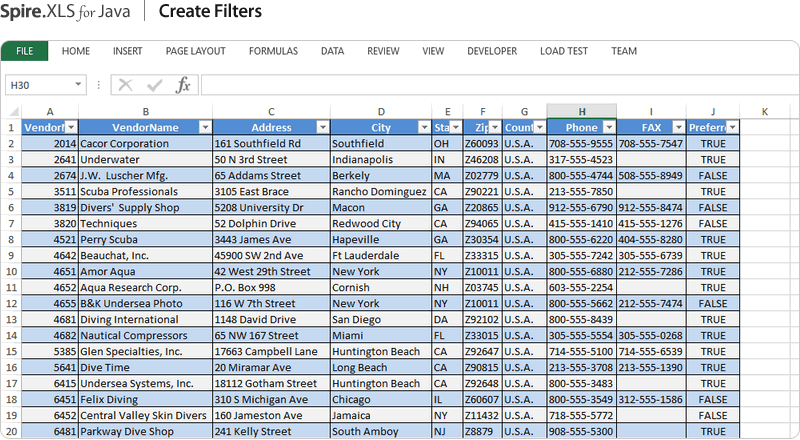Image resolution: width=800 pixels, height=440 pixels.
Task: Switch to the FORMULAS tab
Action: coord(273,51)
